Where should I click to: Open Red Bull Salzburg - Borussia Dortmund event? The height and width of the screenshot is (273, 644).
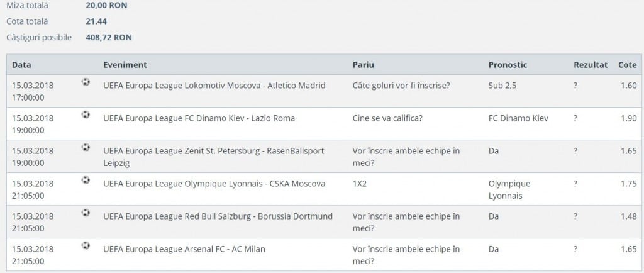click(218, 216)
